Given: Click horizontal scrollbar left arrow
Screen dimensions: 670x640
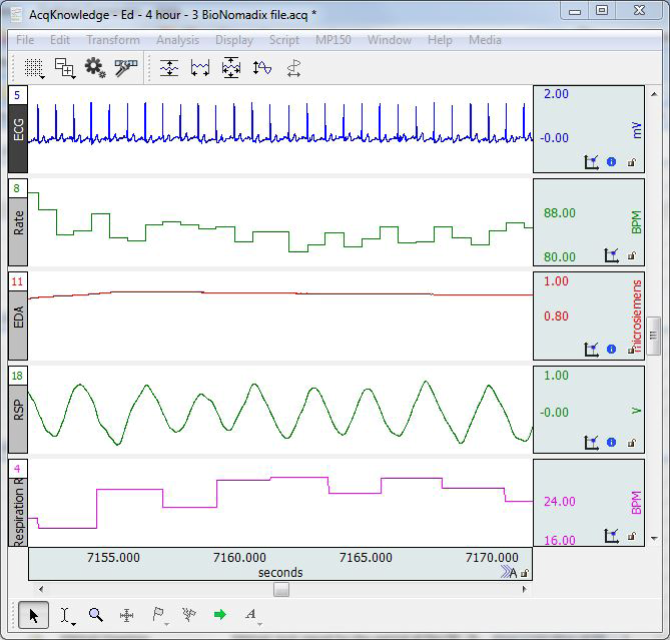Looking at the screenshot, I should click(41, 590).
